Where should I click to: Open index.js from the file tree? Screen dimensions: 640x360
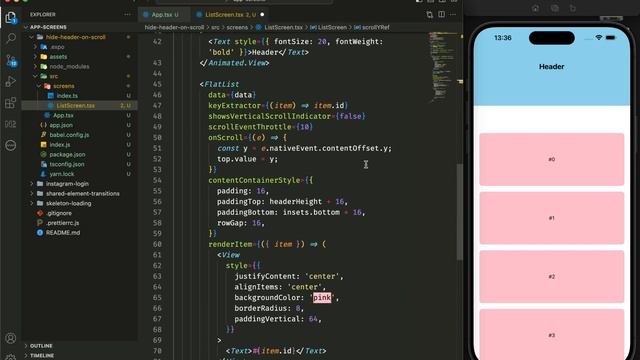(60, 144)
